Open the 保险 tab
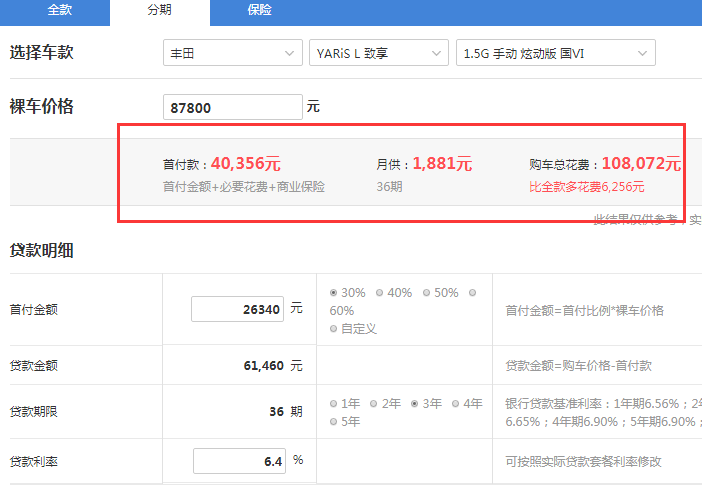Image resolution: width=702 pixels, height=496 pixels. click(260, 10)
